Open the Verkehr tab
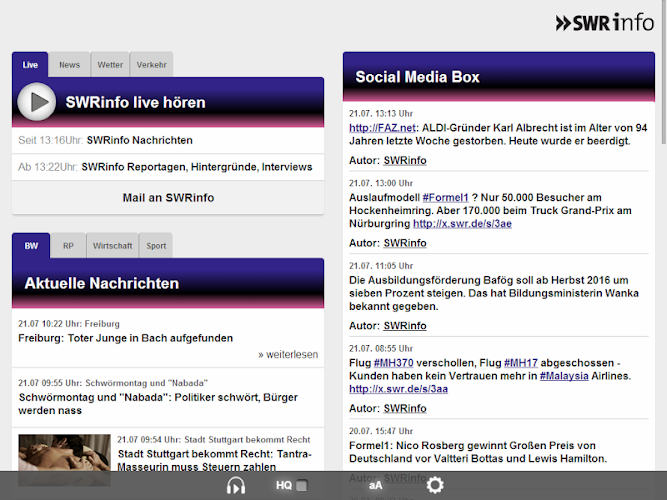This screenshot has width=667, height=500. [x=151, y=65]
